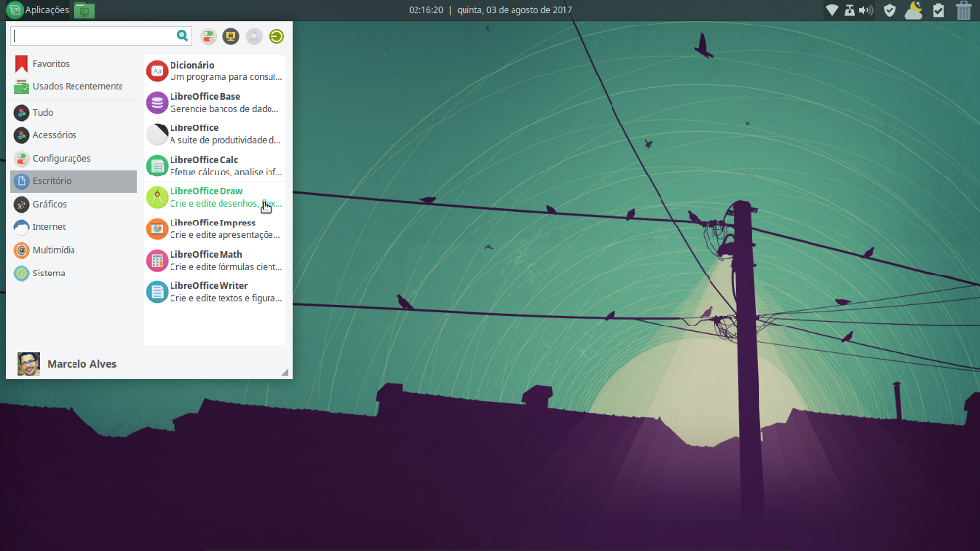Click the menu resize grip corner
The height and width of the screenshot is (551, 980).
coord(284,372)
